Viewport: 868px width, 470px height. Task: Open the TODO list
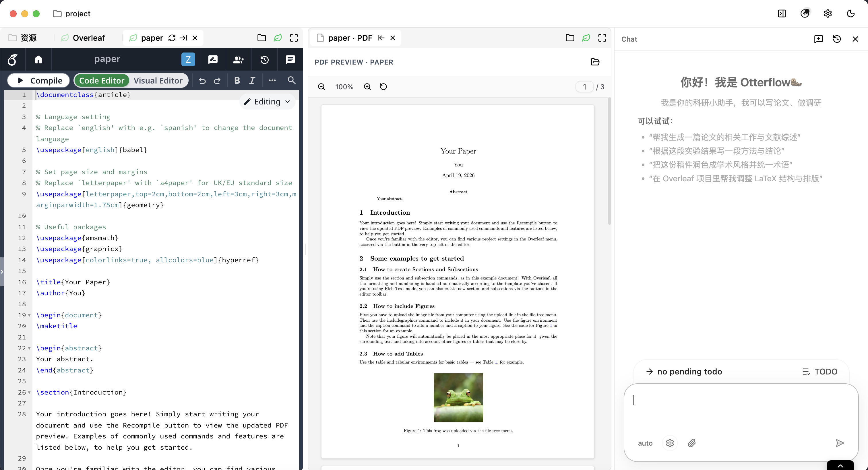[819, 372]
